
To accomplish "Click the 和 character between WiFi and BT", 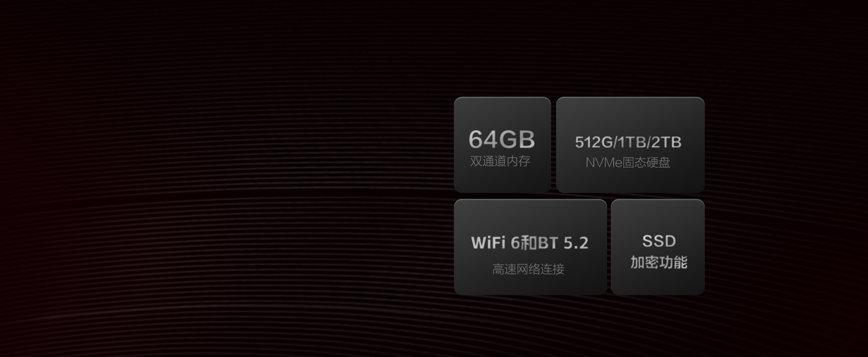I will pos(529,243).
